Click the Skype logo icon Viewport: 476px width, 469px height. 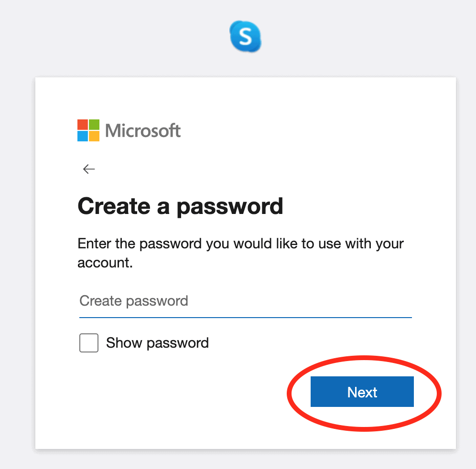tap(245, 37)
